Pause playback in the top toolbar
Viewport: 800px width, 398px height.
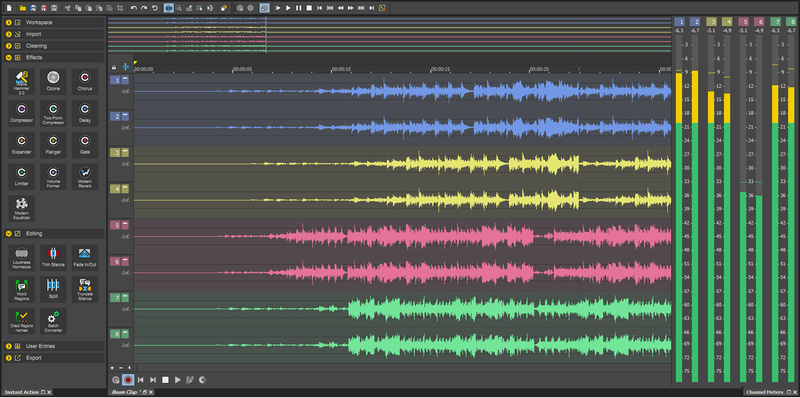(298, 8)
